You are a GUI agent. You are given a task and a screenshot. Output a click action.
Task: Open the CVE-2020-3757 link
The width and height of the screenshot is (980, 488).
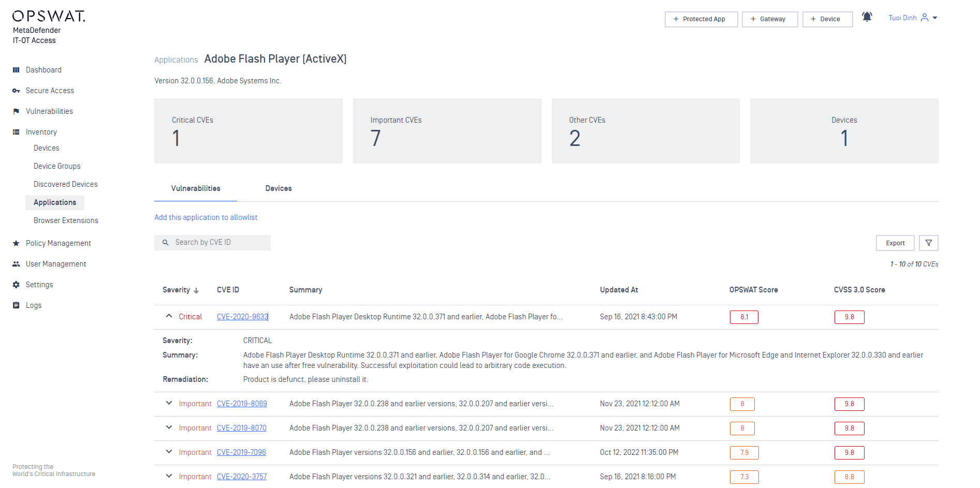click(242, 477)
